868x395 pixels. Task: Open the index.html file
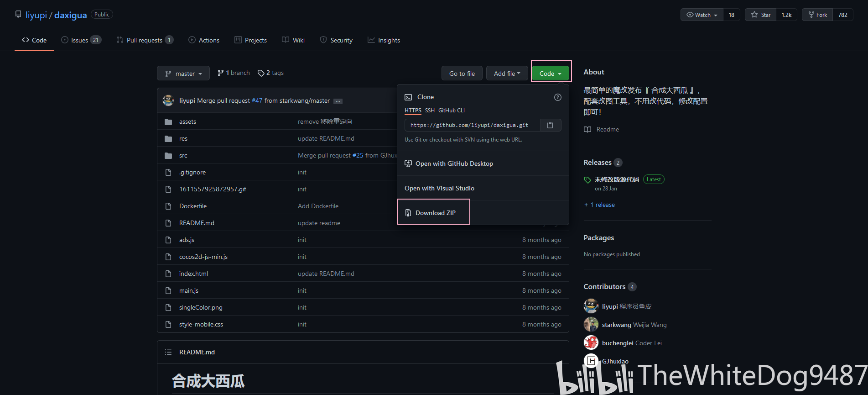193,274
